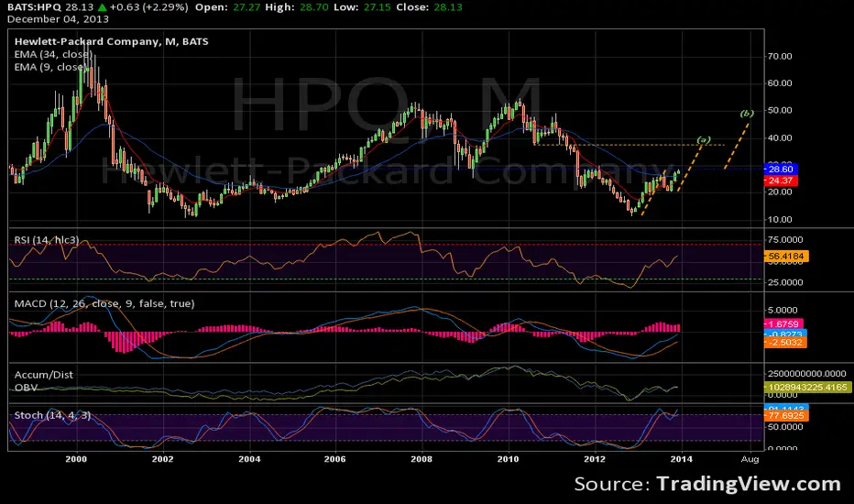Click the 70.00 price axis label

(780, 56)
